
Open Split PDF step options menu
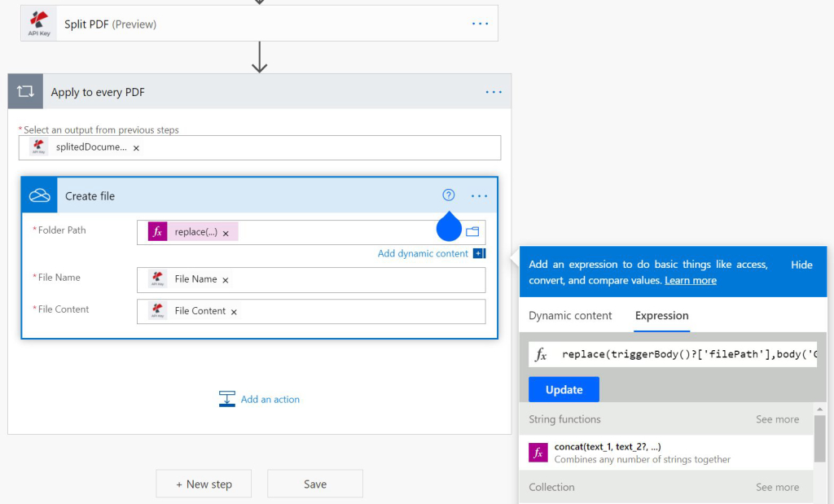(481, 24)
